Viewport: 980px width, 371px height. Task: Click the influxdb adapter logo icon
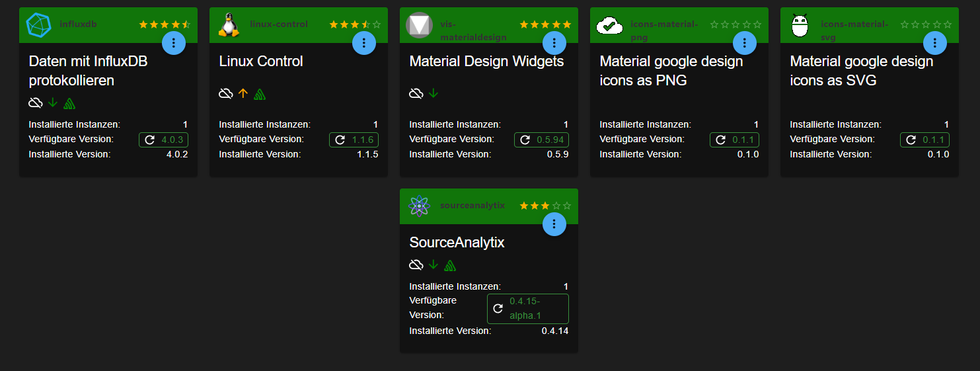point(38,25)
